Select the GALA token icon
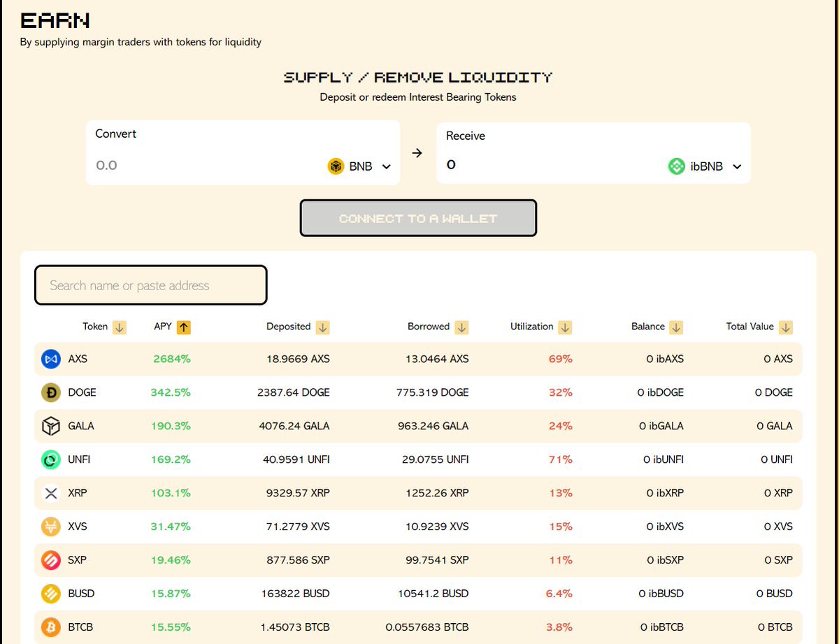The image size is (839, 644). (50, 426)
